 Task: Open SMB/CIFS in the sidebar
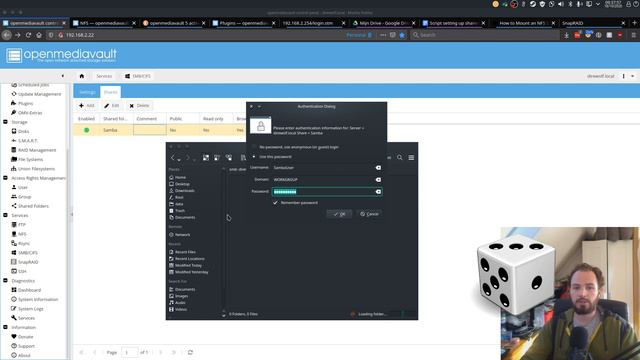[x=27, y=253]
